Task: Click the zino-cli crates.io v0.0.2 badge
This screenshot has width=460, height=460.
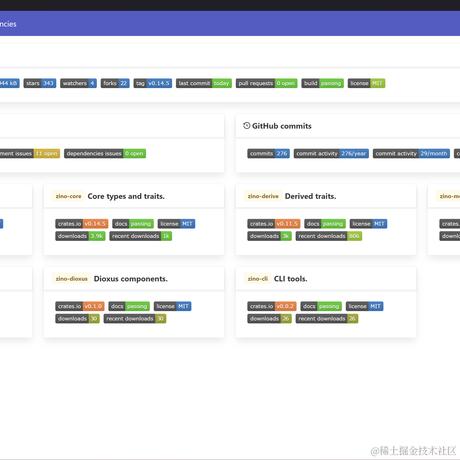Action: click(272, 306)
